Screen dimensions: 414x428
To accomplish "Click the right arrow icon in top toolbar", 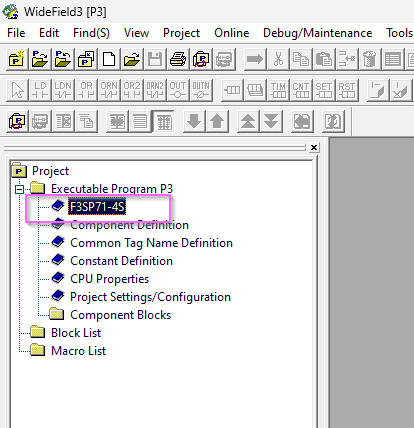I will (x=255, y=59).
